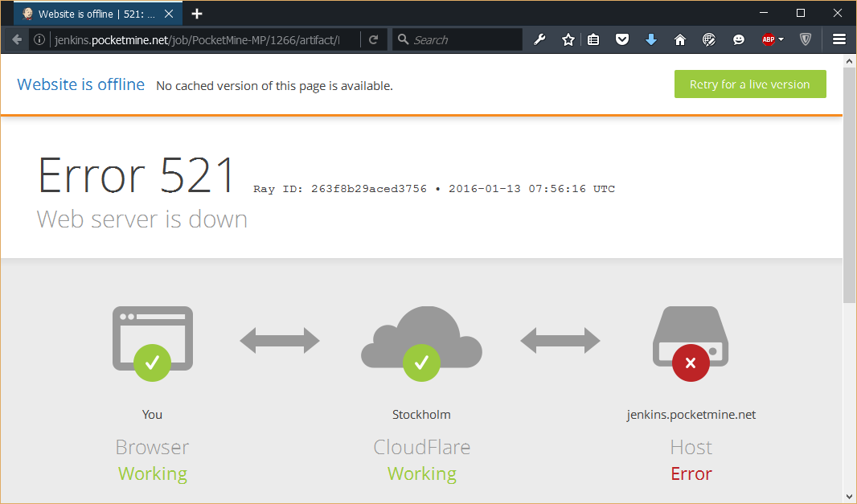Screen dimensions: 857x504
Task: Reload the page with the refresh icon
Action: pos(374,39)
